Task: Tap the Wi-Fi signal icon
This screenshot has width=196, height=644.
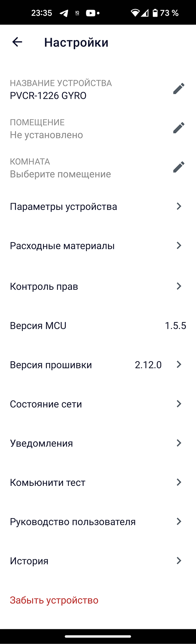Action: tap(135, 13)
